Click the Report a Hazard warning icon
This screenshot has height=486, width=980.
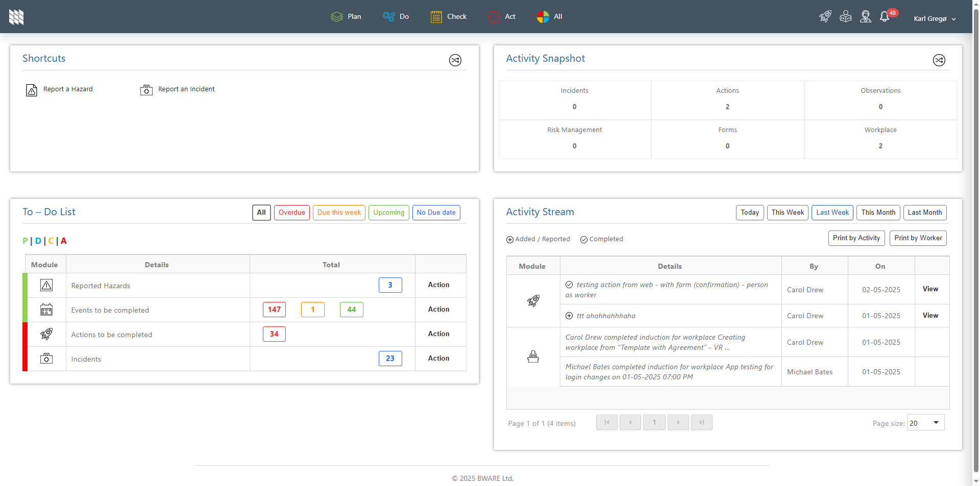(32, 90)
